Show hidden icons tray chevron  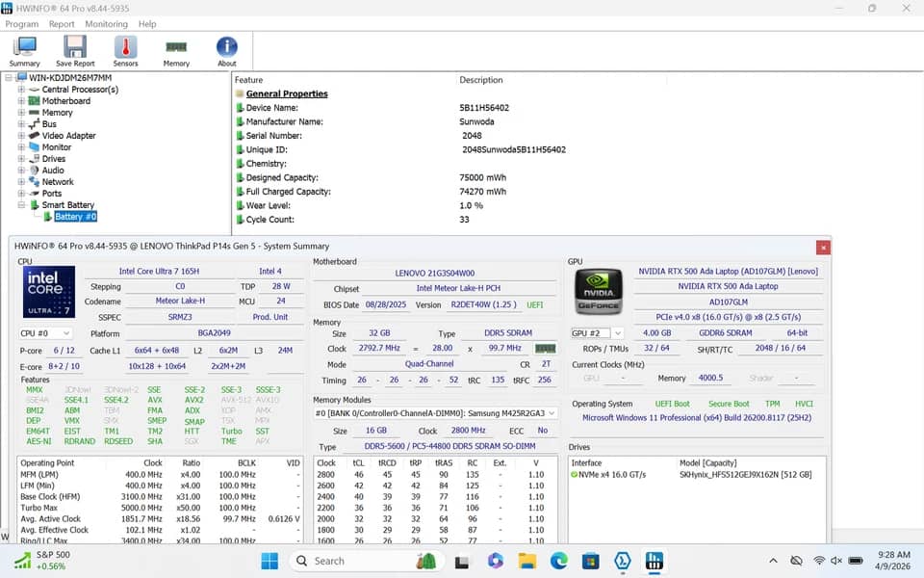(x=773, y=561)
